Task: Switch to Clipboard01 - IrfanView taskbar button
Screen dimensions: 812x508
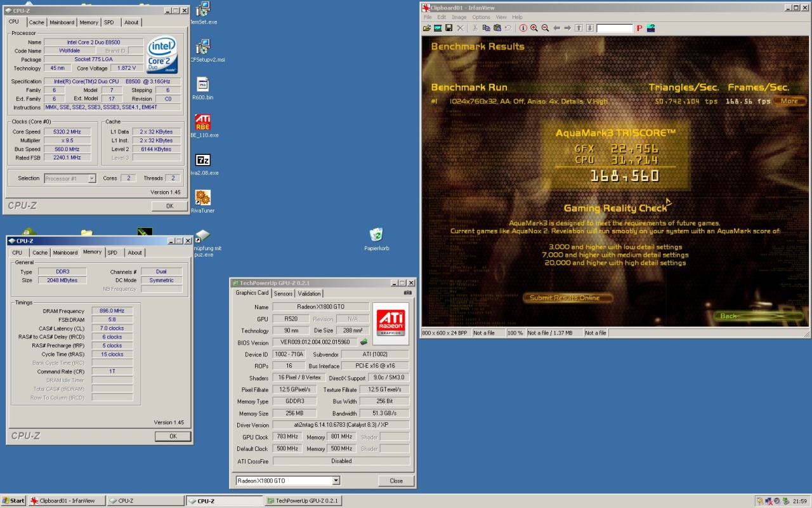Action: click(67, 500)
